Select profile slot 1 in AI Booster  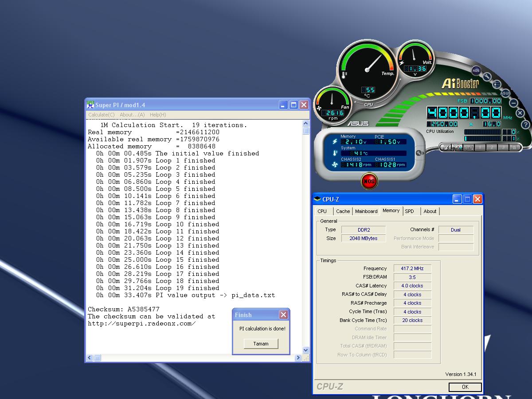point(480,147)
